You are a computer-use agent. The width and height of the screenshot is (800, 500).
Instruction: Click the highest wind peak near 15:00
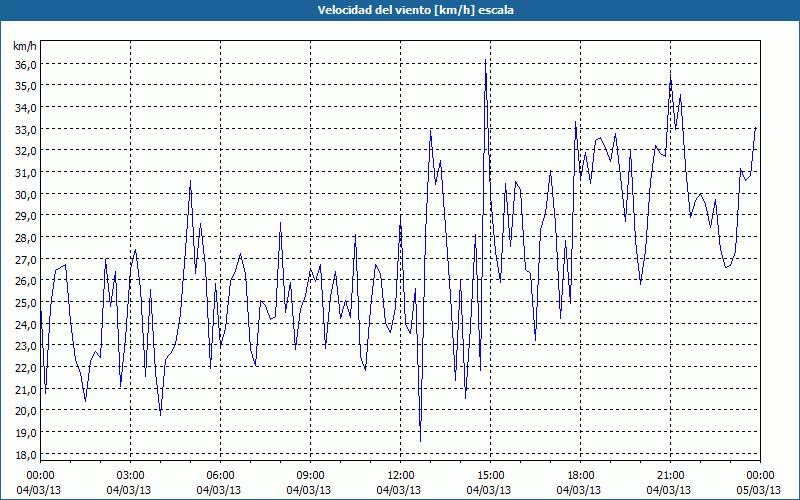pos(485,61)
